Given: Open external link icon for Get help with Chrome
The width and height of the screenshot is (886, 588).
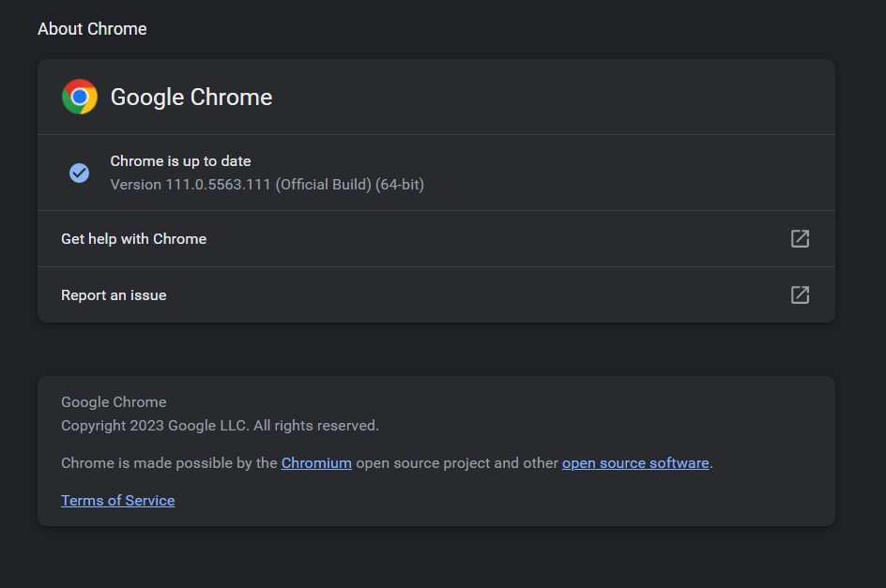Looking at the screenshot, I should (800, 238).
